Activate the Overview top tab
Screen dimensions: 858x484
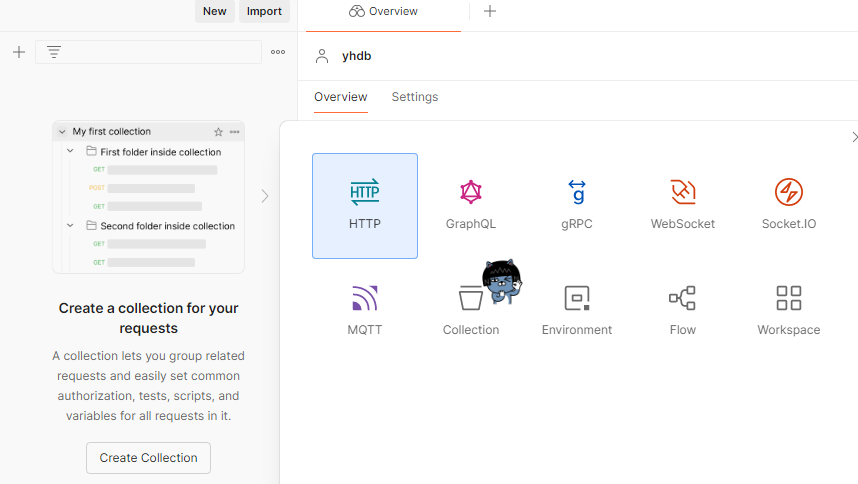click(383, 11)
